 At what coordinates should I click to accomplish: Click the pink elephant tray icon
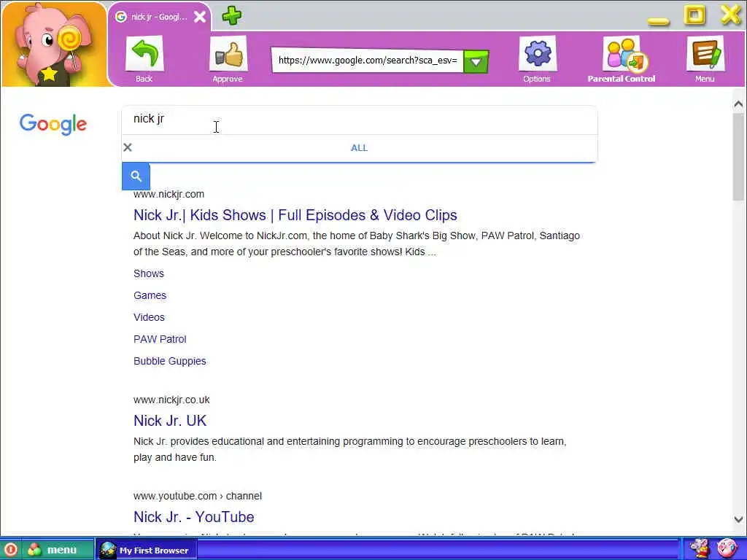click(x=727, y=548)
